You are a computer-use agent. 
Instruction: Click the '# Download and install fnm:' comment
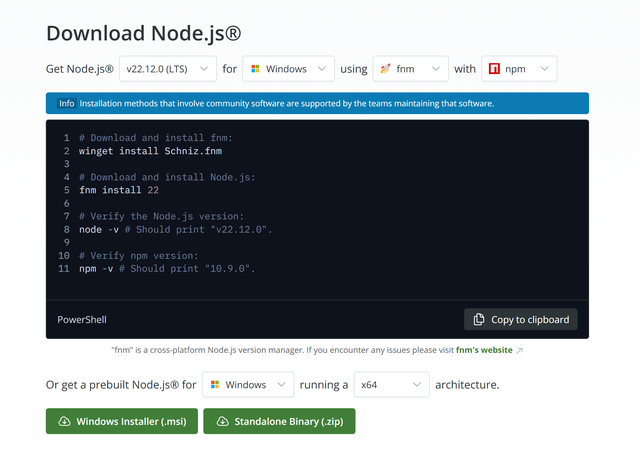[156, 138]
